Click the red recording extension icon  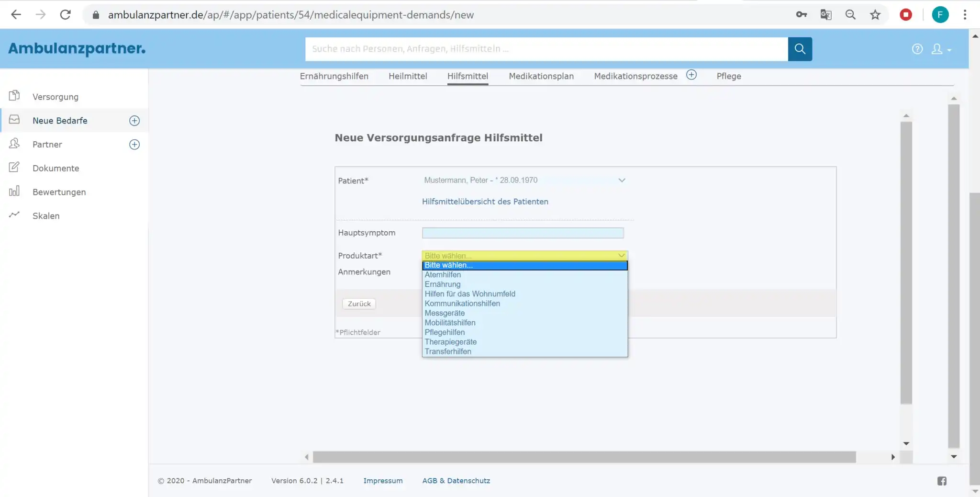pyautogui.click(x=906, y=14)
